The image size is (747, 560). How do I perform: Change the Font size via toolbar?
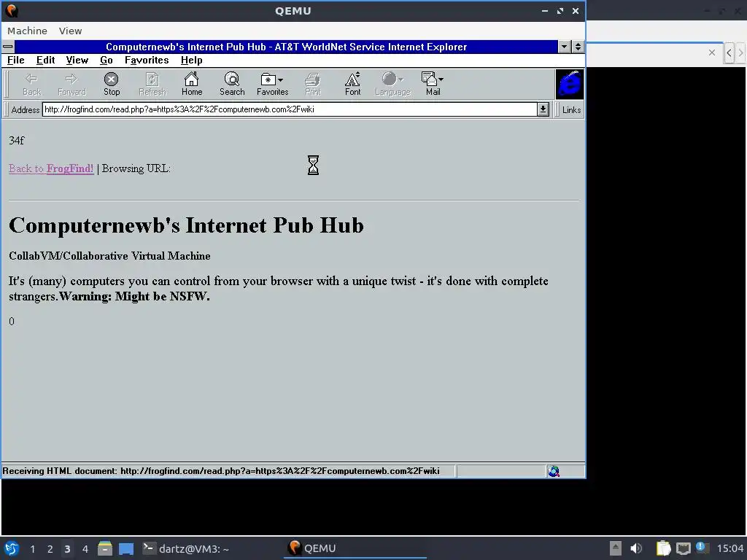(352, 85)
